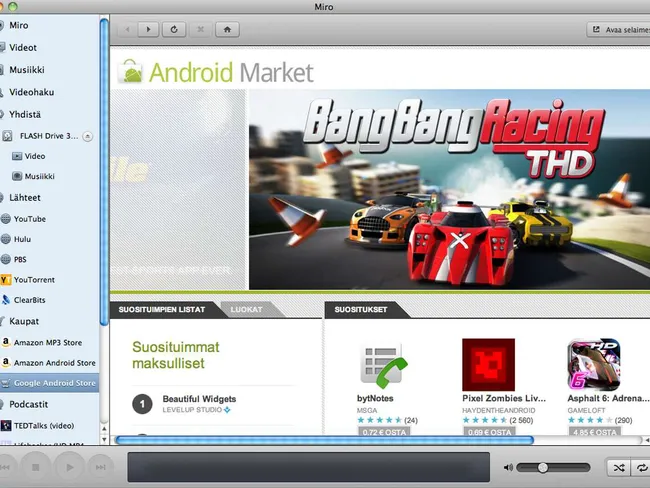Open Amazon Android Store

tap(54, 363)
